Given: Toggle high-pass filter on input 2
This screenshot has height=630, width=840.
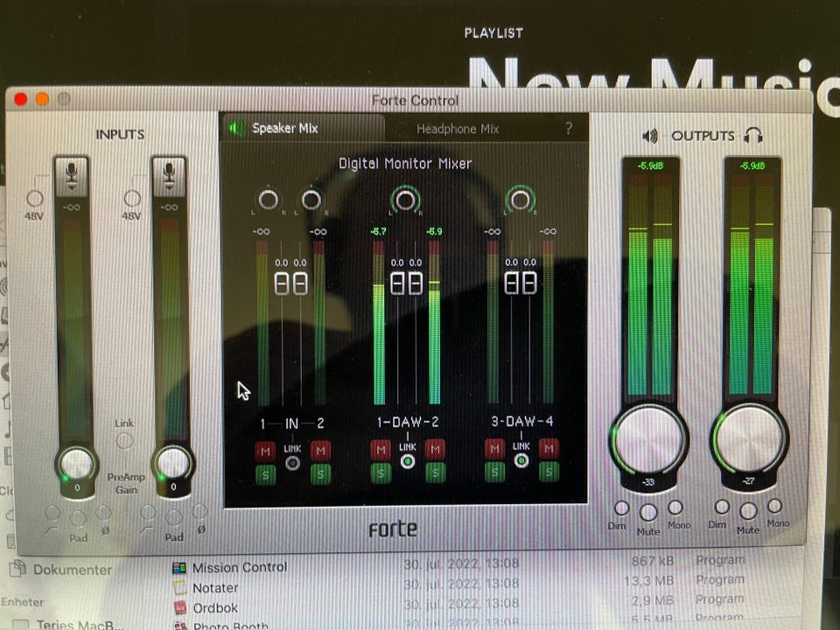Looking at the screenshot, I should click(148, 513).
